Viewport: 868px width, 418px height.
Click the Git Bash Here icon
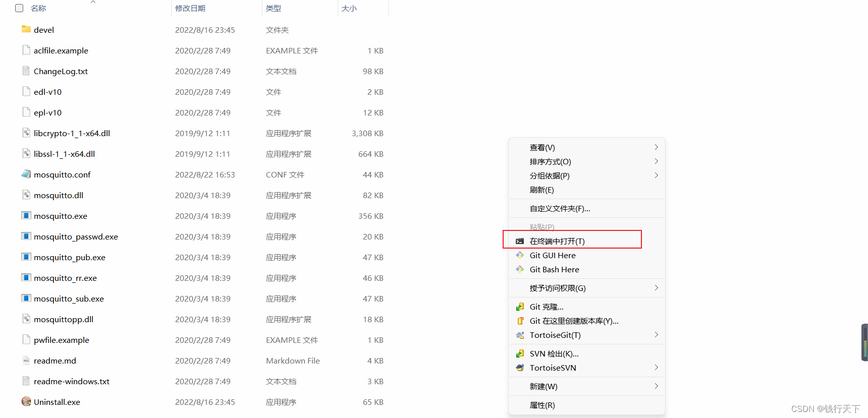pyautogui.click(x=520, y=269)
